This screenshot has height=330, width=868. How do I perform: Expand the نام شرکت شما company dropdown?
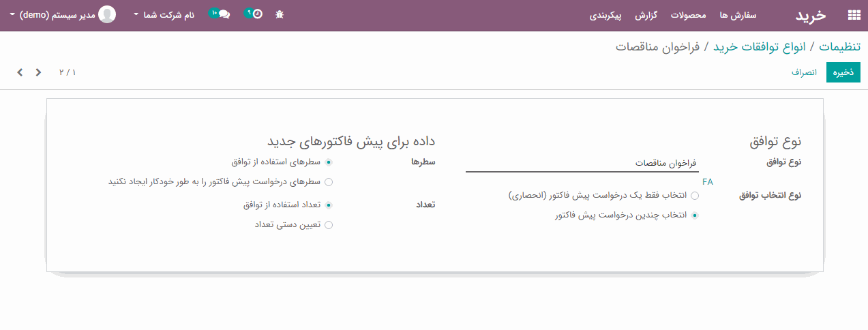pyautogui.click(x=164, y=14)
